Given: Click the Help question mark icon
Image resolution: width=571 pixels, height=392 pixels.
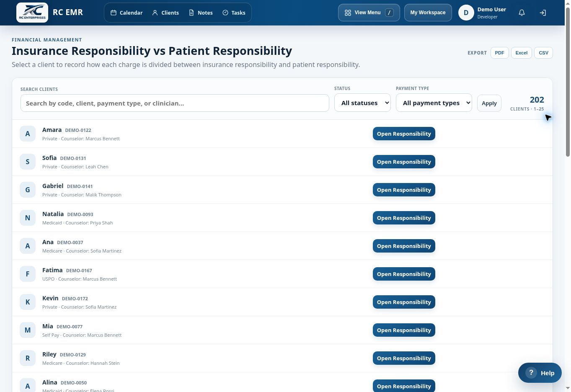Looking at the screenshot, I should (x=531, y=373).
